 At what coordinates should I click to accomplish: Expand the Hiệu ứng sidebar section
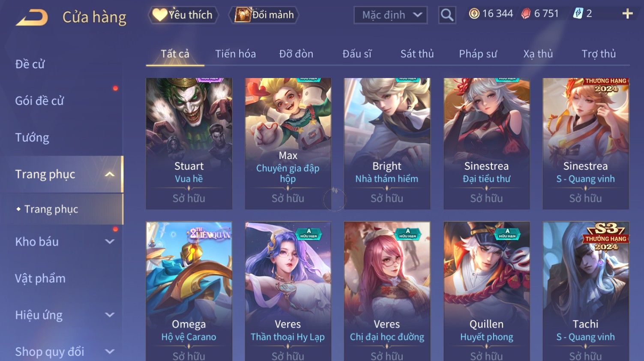[110, 315]
